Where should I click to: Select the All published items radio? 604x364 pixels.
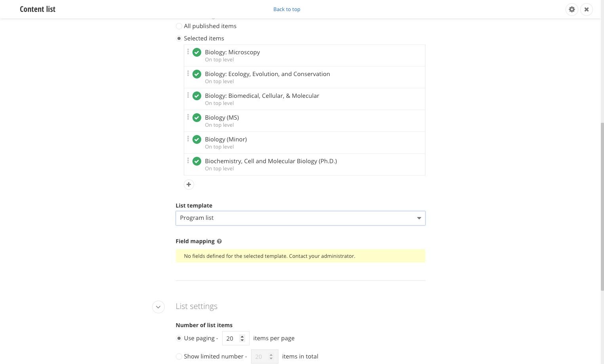pos(179,26)
